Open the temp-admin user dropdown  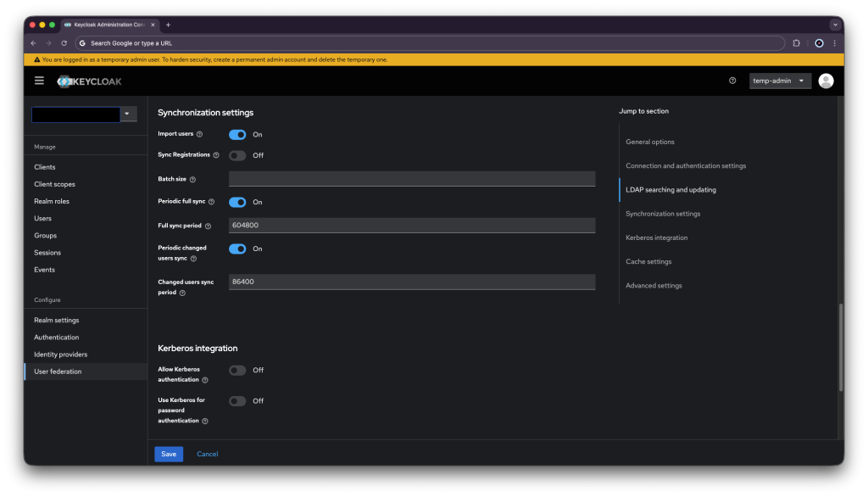tap(780, 81)
